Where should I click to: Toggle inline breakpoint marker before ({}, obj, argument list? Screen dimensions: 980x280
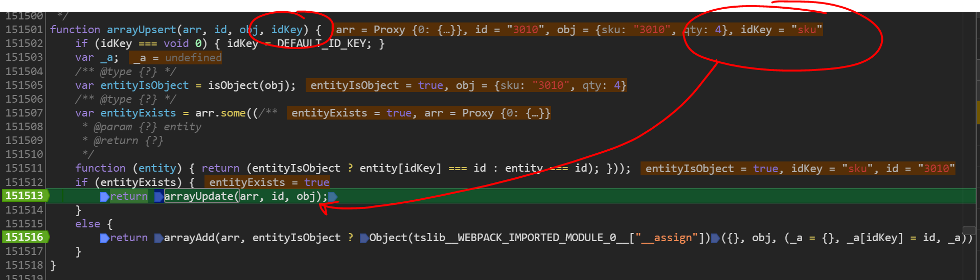(x=716, y=238)
